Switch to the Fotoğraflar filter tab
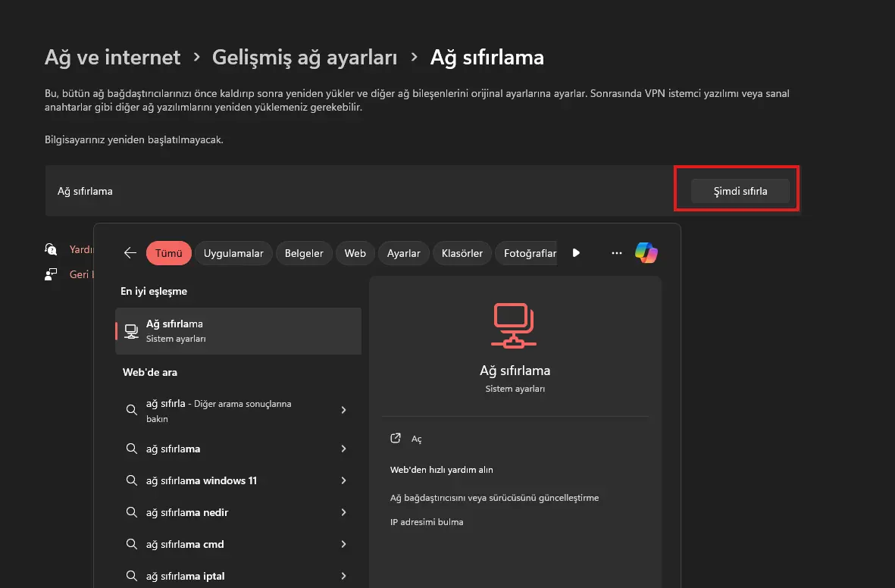Viewport: 895px width, 588px height. (x=526, y=253)
